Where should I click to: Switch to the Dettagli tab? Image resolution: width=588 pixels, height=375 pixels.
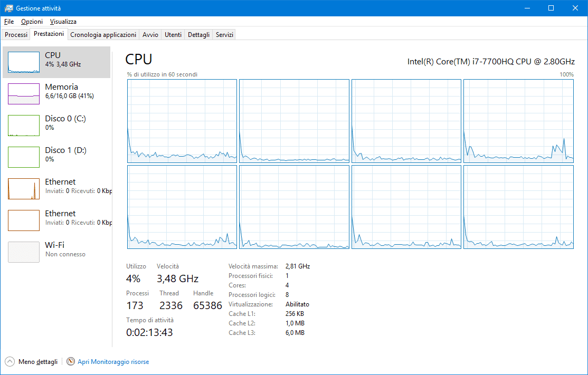tap(198, 35)
